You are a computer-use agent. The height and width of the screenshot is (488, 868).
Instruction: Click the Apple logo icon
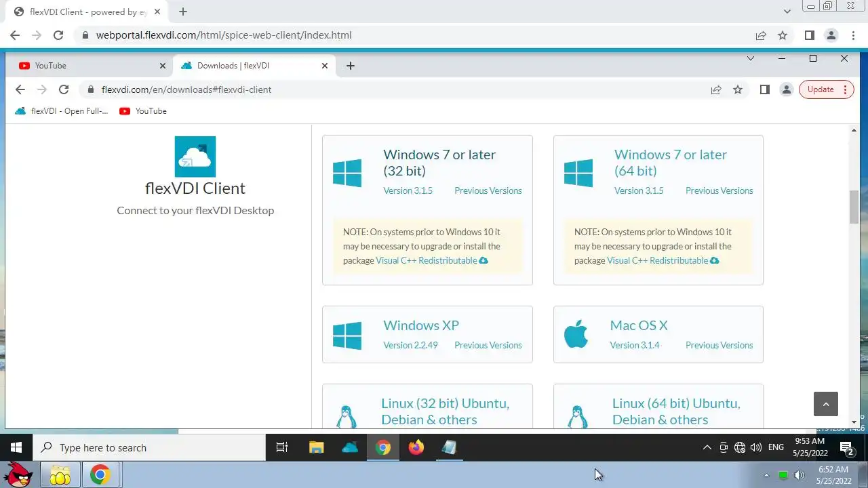coord(576,335)
